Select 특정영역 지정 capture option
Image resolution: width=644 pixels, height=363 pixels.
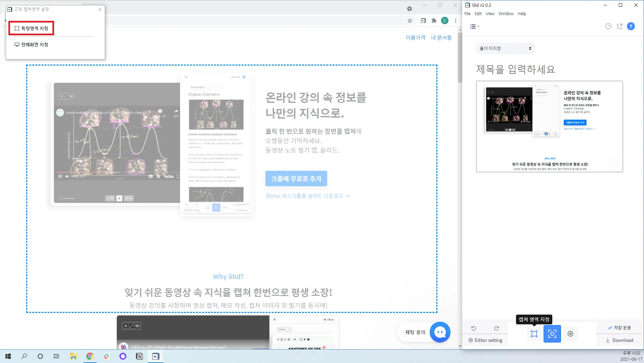pos(31,29)
